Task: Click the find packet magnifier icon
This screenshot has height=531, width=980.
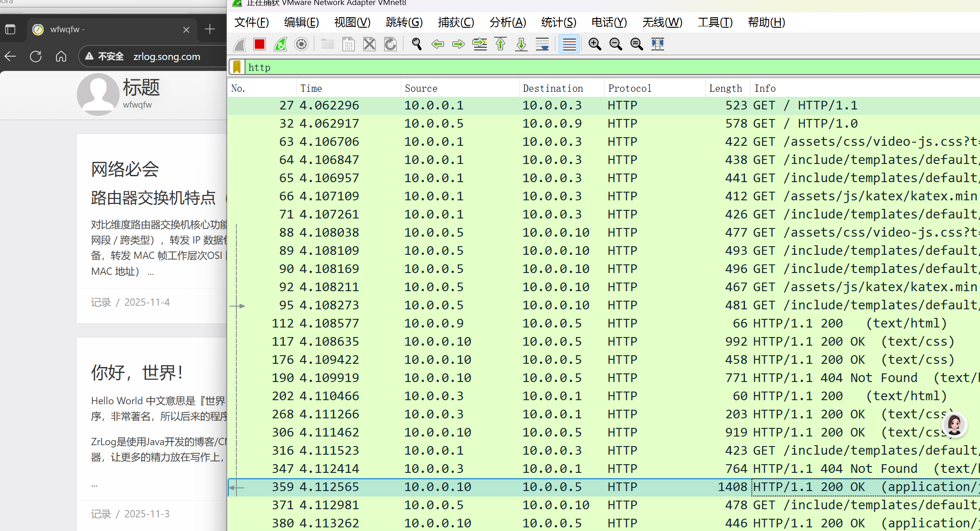Action: tap(416, 44)
